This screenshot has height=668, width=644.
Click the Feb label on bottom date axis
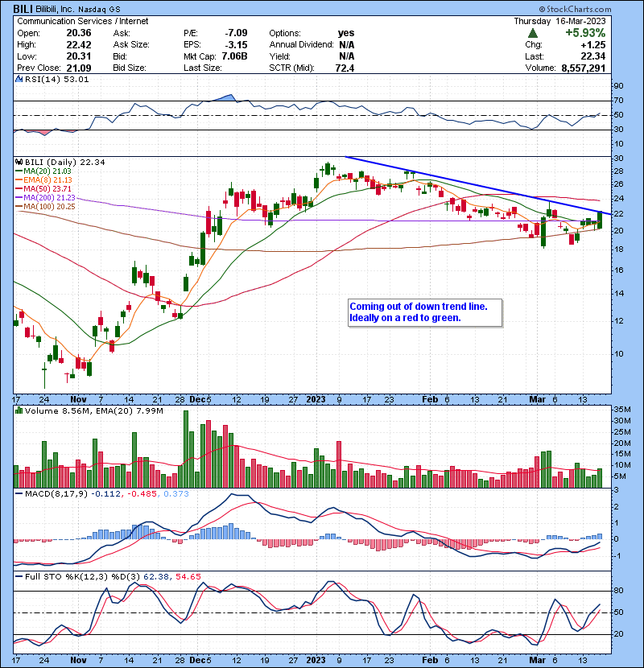click(x=430, y=660)
